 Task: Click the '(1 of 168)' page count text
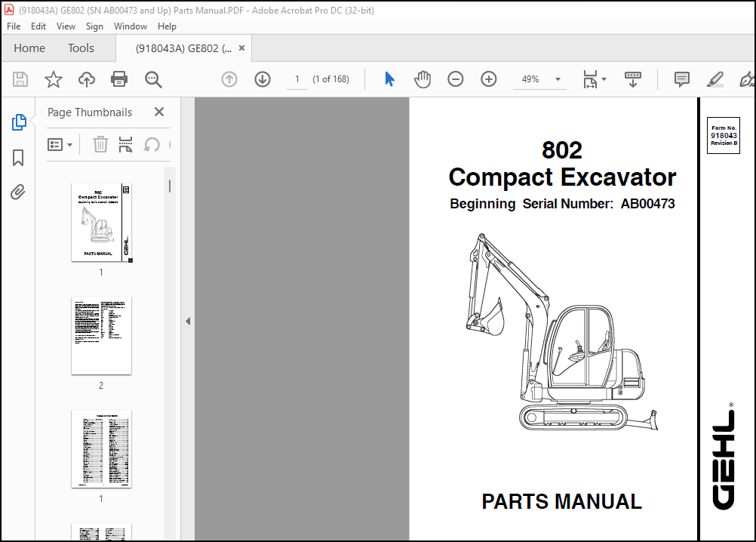[x=330, y=79]
